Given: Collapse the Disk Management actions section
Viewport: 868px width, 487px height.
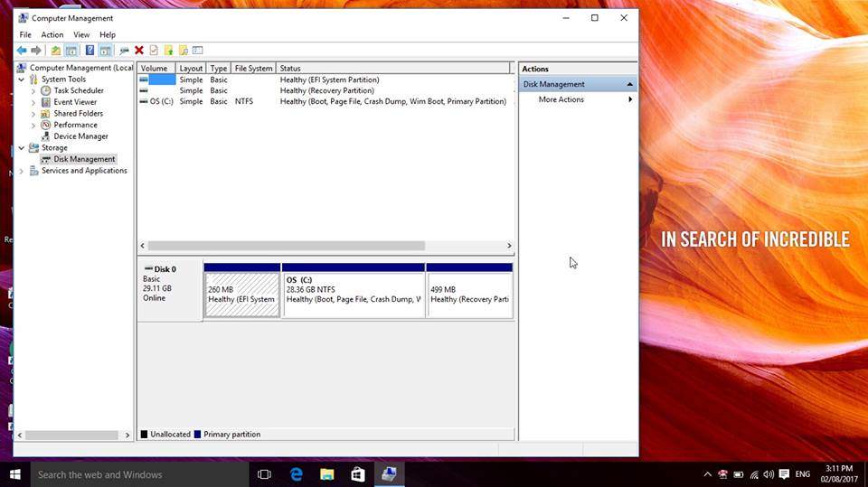Looking at the screenshot, I should coord(629,84).
